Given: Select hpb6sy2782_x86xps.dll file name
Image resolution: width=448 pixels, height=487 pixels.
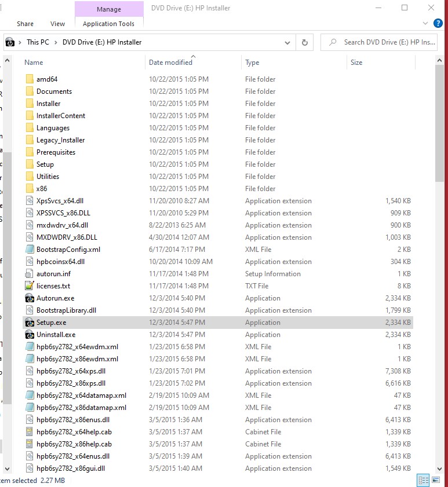Looking at the screenshot, I should tap(71, 383).
